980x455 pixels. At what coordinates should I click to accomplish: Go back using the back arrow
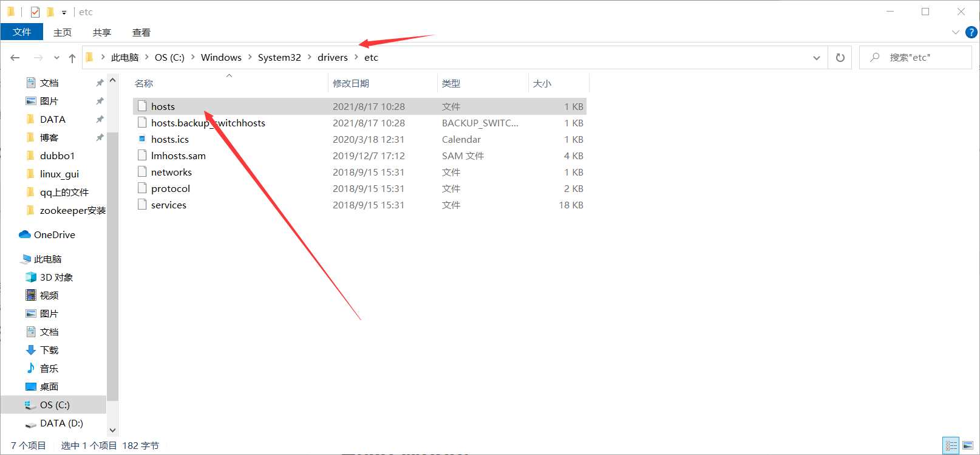(x=15, y=58)
